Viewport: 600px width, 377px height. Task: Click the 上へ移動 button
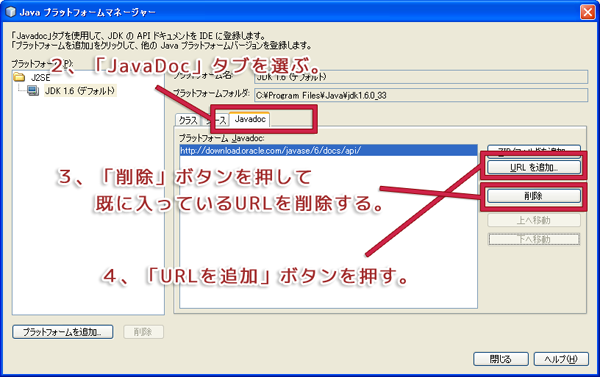point(534,220)
